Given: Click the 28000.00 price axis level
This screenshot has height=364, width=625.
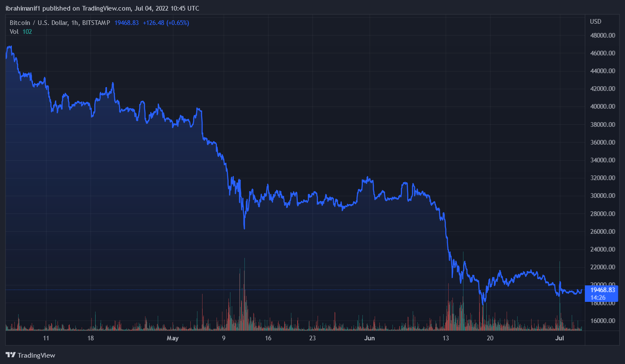Looking at the screenshot, I should pyautogui.click(x=603, y=213).
